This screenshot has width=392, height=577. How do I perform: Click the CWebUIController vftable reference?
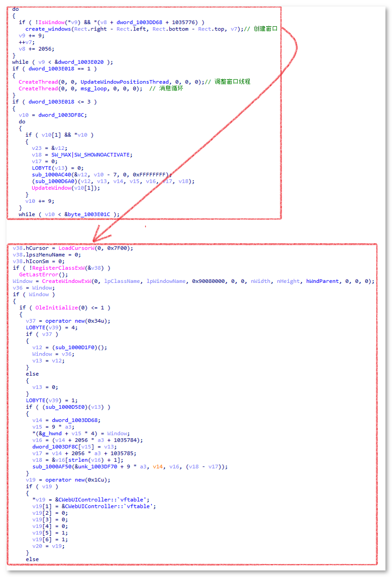tap(82, 499)
